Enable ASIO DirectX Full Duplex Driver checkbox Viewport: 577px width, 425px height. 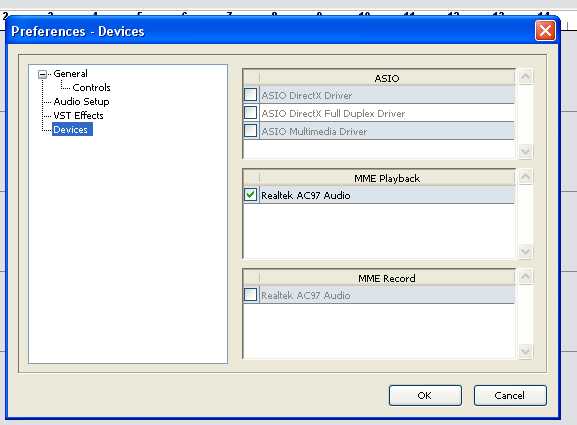(250, 113)
